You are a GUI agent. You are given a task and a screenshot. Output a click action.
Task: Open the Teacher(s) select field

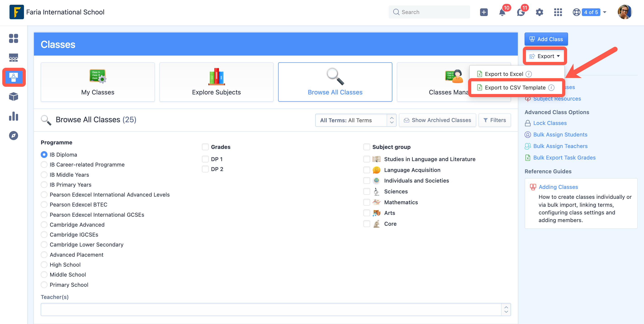tap(276, 309)
